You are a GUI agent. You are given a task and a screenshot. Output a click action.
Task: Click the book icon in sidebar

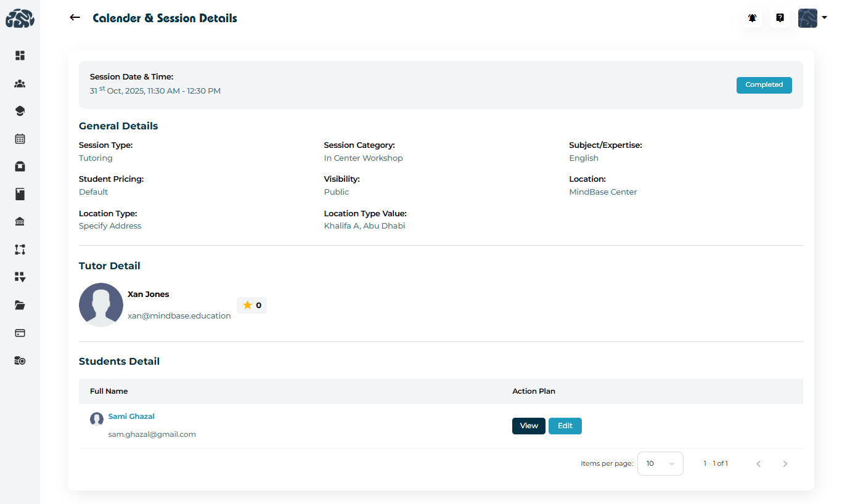pos(20,195)
